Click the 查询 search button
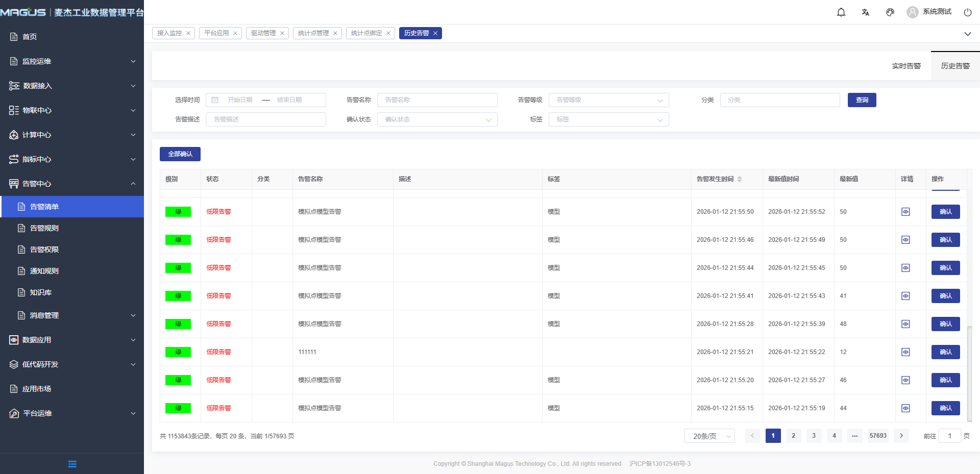980x474 pixels. [x=862, y=100]
